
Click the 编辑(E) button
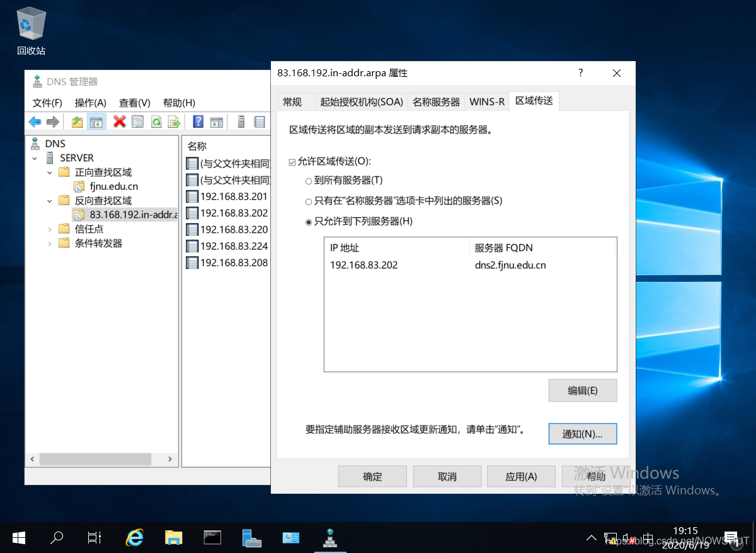(x=582, y=390)
